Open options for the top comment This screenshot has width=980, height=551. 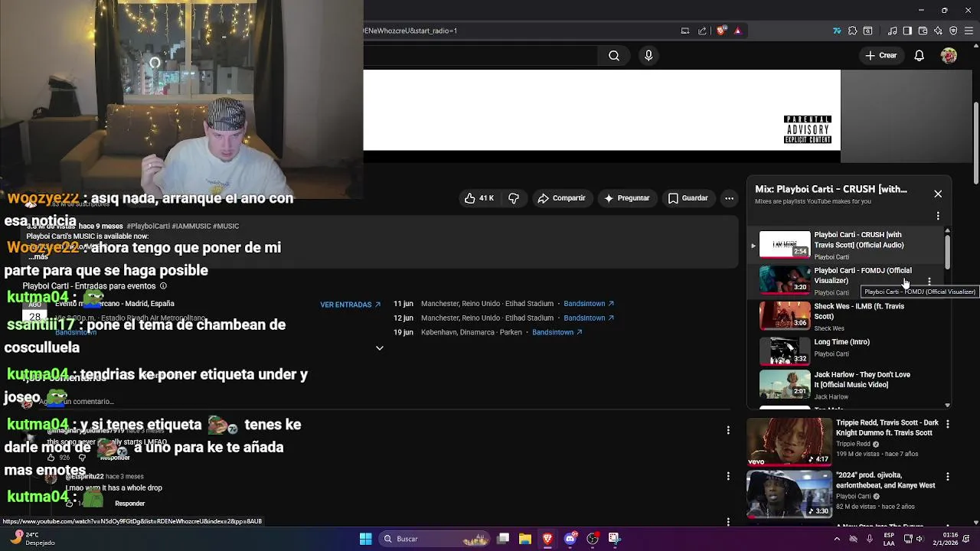click(728, 430)
